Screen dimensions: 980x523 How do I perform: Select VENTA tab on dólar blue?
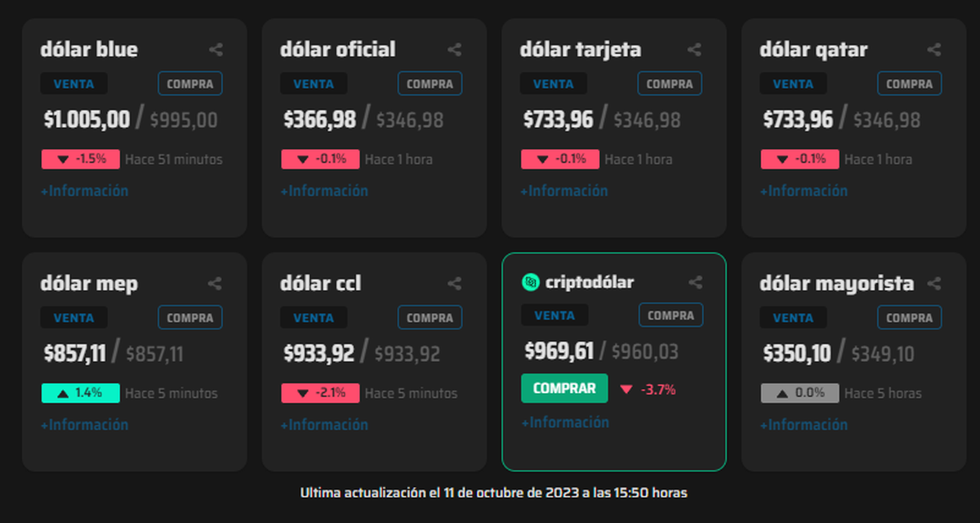tap(74, 83)
